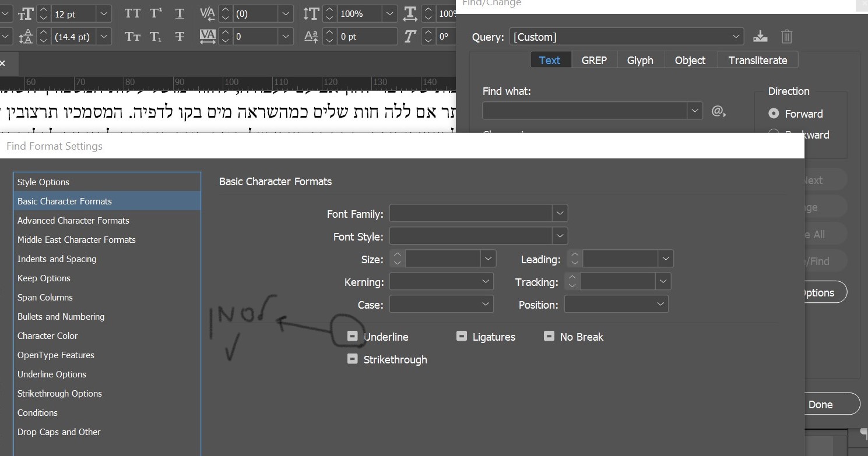Open the Query dropdown showing [Custom]
The width and height of the screenshot is (868, 456).
627,37
